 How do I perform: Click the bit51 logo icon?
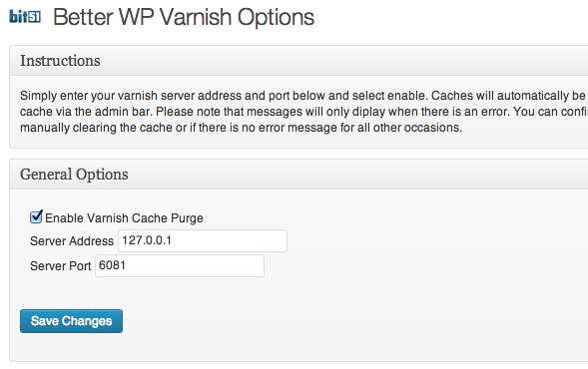[x=25, y=17]
